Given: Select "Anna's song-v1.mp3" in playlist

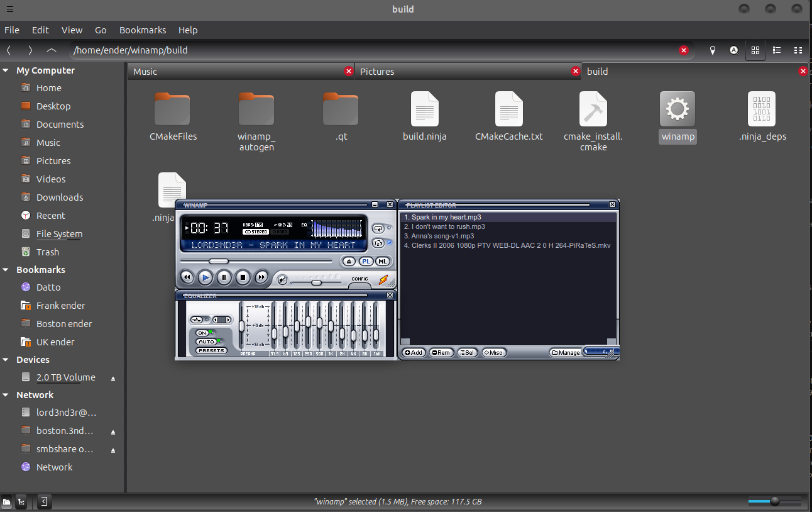Looking at the screenshot, I should [x=439, y=236].
